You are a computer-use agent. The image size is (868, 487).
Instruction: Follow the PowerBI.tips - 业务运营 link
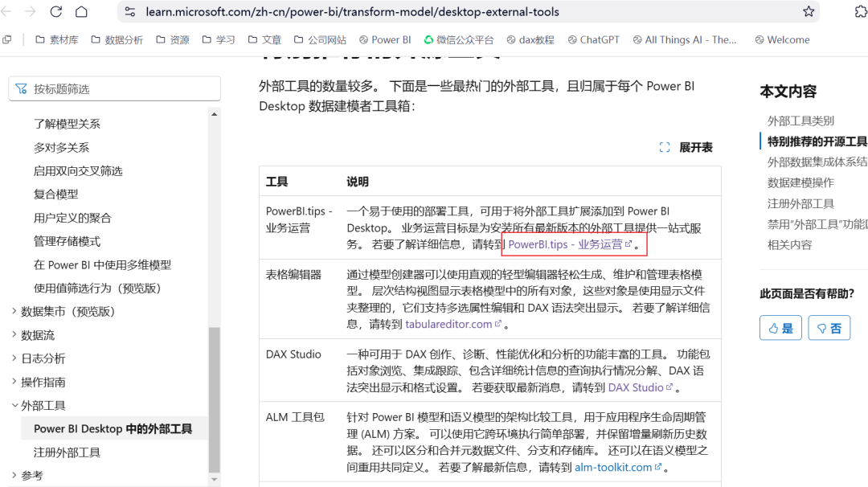[x=570, y=244]
